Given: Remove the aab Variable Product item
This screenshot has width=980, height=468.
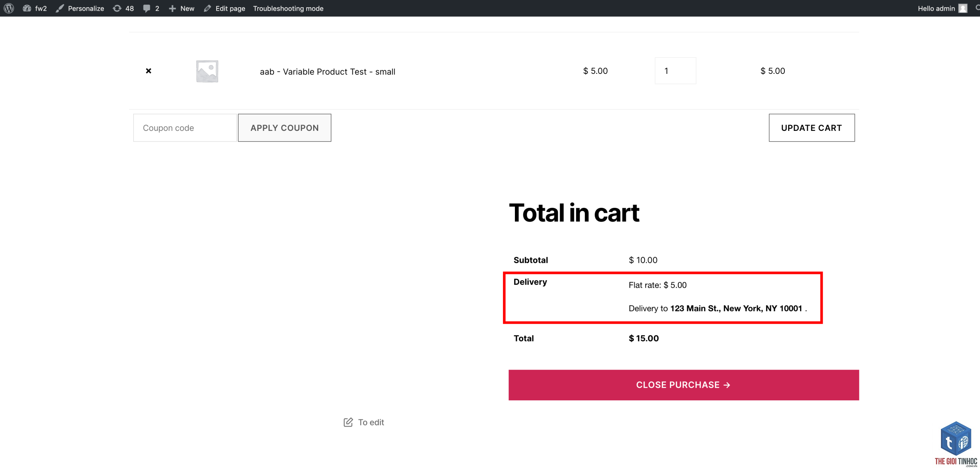Looking at the screenshot, I should pyautogui.click(x=149, y=71).
